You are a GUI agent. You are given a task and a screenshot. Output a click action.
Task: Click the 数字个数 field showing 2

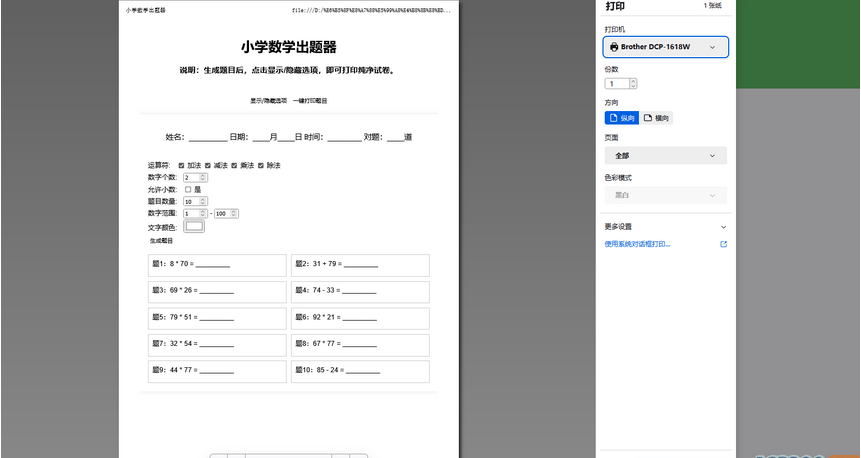195,177
